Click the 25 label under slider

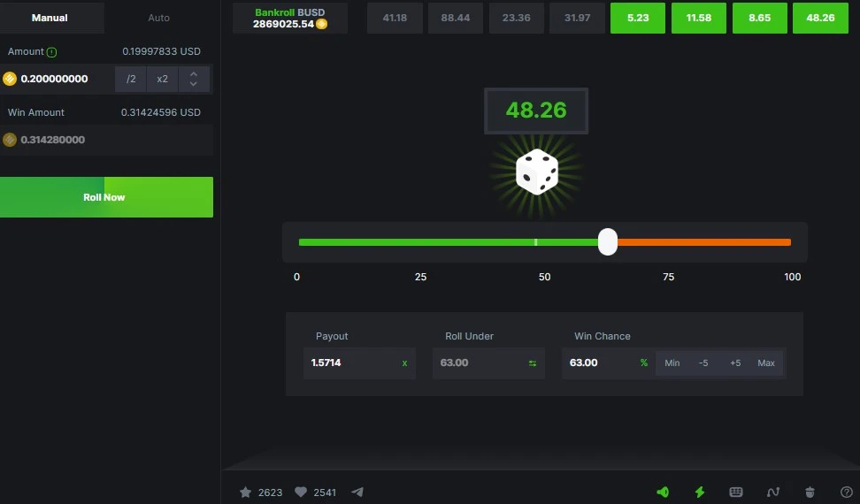420,278
